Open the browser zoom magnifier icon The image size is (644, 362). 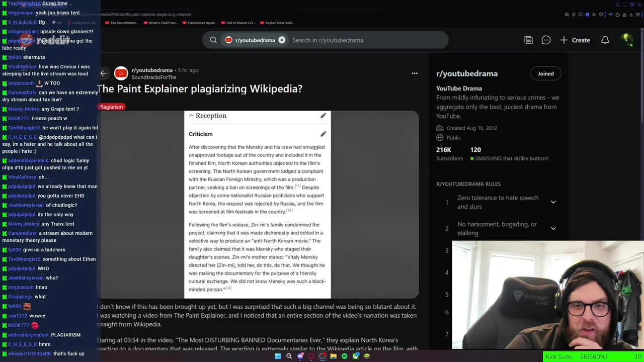[x=567, y=15]
